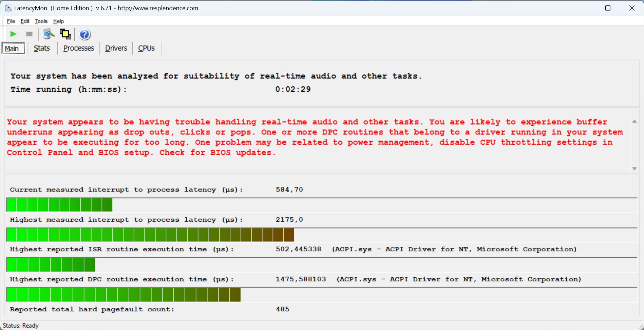Open the File menu
The width and height of the screenshot is (644, 330).
tap(11, 21)
